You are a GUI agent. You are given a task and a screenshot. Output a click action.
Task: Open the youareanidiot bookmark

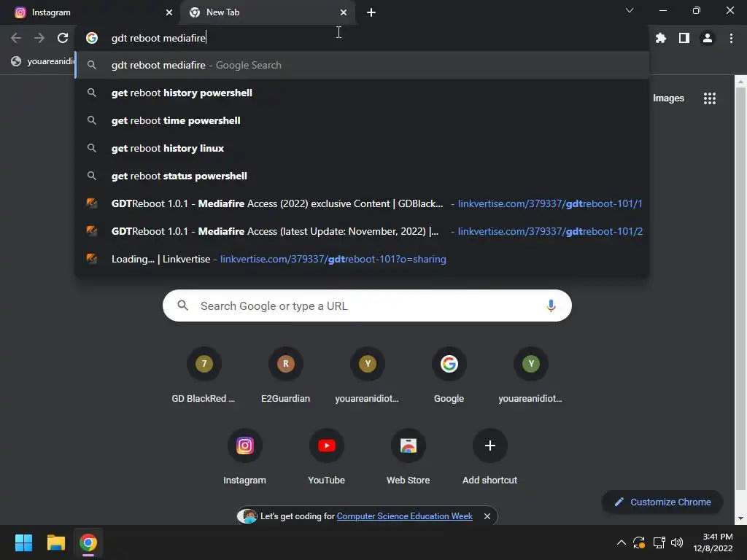click(x=42, y=61)
